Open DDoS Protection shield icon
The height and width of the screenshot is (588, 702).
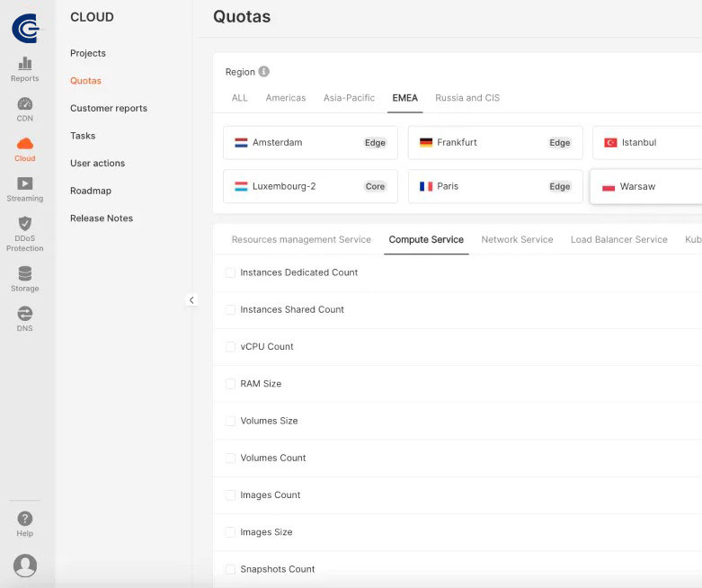[x=25, y=224]
